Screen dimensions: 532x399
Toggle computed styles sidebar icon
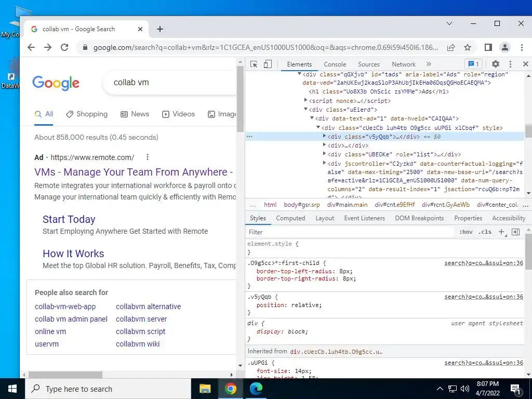pyautogui.click(x=516, y=232)
